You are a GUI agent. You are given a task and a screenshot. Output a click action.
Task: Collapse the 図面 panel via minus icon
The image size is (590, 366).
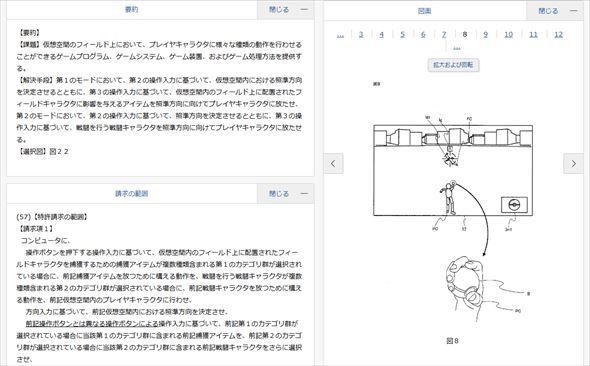pyautogui.click(x=573, y=11)
